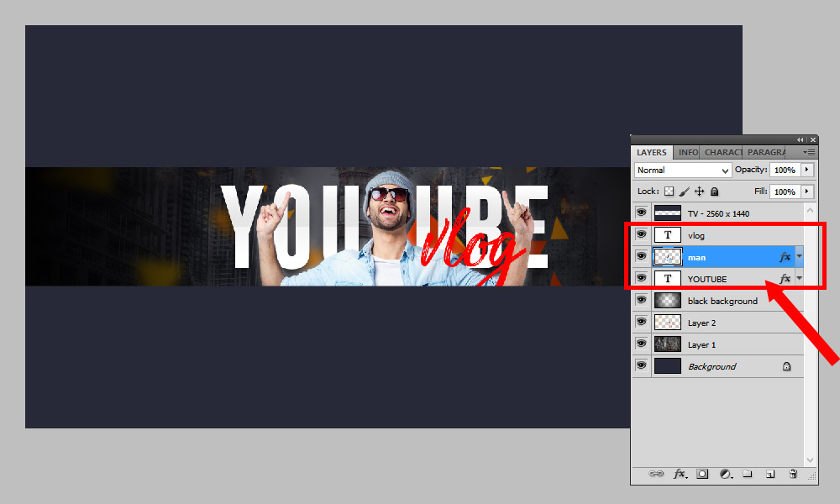Select Layer 2 by its name
840x504 pixels.
click(701, 323)
